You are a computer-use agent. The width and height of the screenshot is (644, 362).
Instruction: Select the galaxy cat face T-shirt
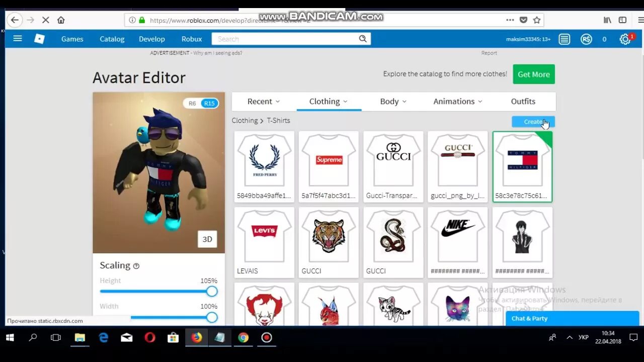[x=458, y=304]
